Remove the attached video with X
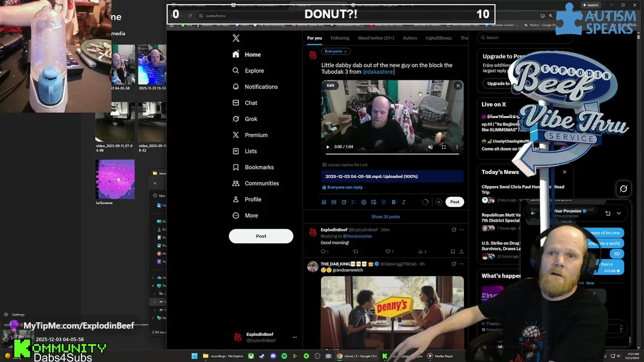 click(x=458, y=86)
